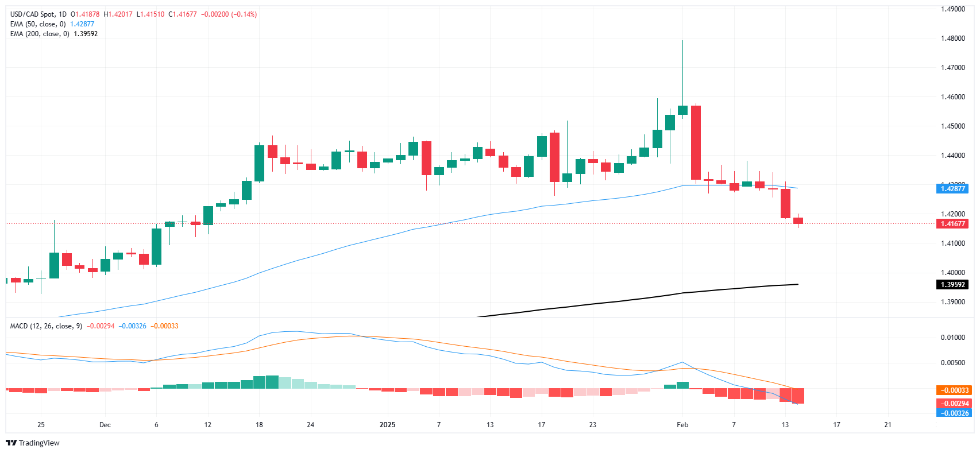This screenshot has width=980, height=453.
Task: Select the EMA (200, close, 0) legend
Action: tap(40, 34)
